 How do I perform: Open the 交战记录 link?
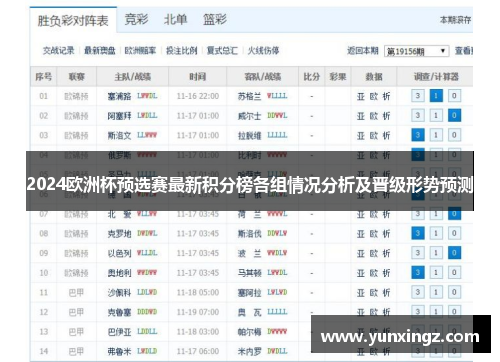(58, 51)
